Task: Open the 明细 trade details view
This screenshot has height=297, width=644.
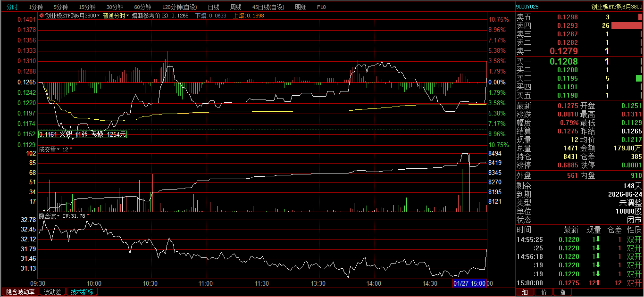Action: tap(300, 7)
